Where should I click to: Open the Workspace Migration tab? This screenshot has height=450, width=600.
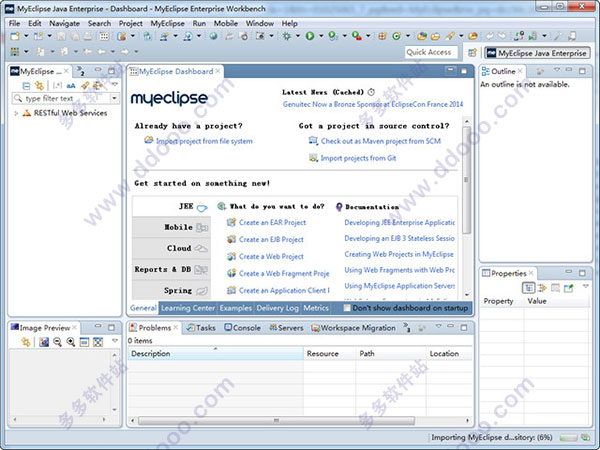coord(354,328)
